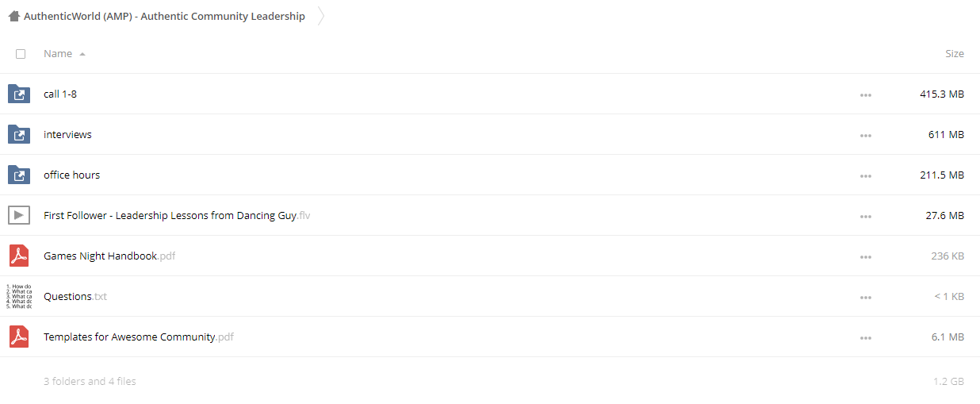This screenshot has width=980, height=404.
Task: Click the office hours folder icon
Action: click(x=19, y=175)
